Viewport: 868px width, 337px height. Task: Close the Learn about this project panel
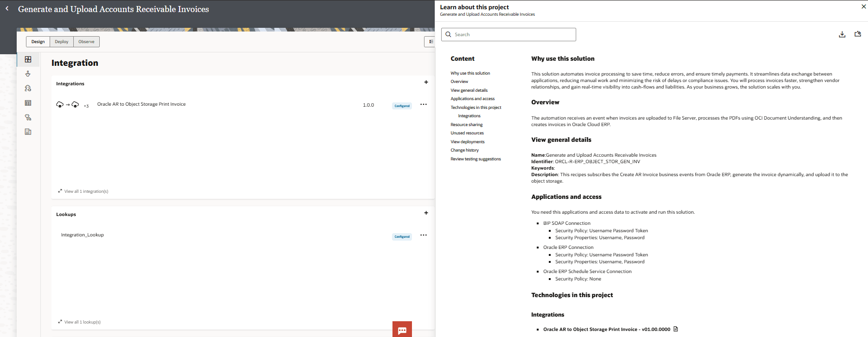tap(863, 6)
